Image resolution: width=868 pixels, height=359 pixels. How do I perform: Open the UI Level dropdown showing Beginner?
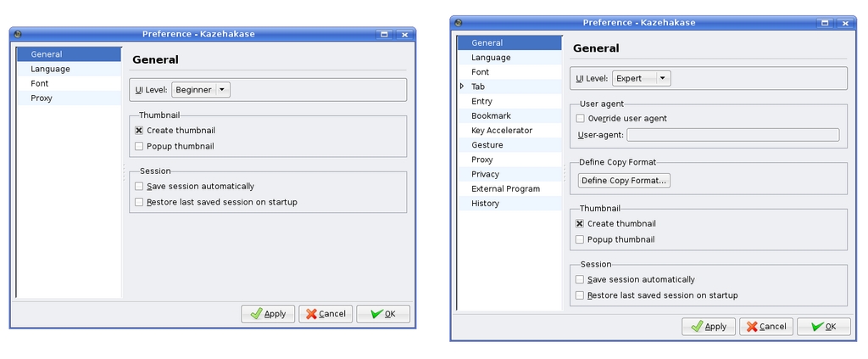[x=201, y=89]
